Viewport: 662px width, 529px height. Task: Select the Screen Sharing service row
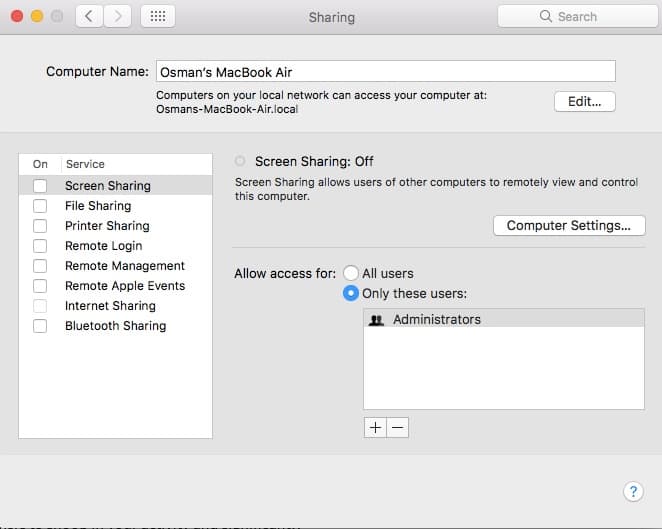pos(115,186)
